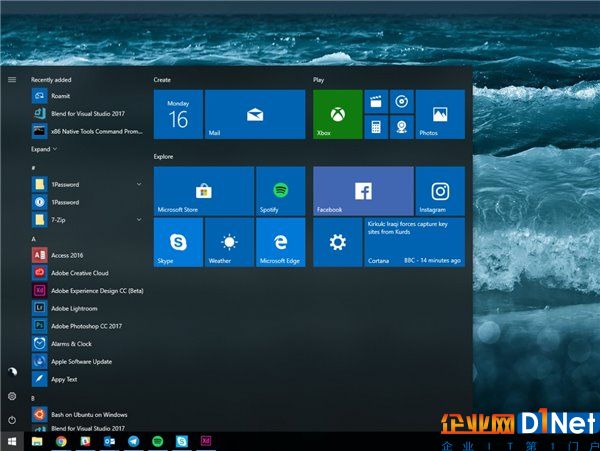The height and width of the screenshot is (451, 600).
Task: Open the Cortana news tile
Action: tap(414, 242)
